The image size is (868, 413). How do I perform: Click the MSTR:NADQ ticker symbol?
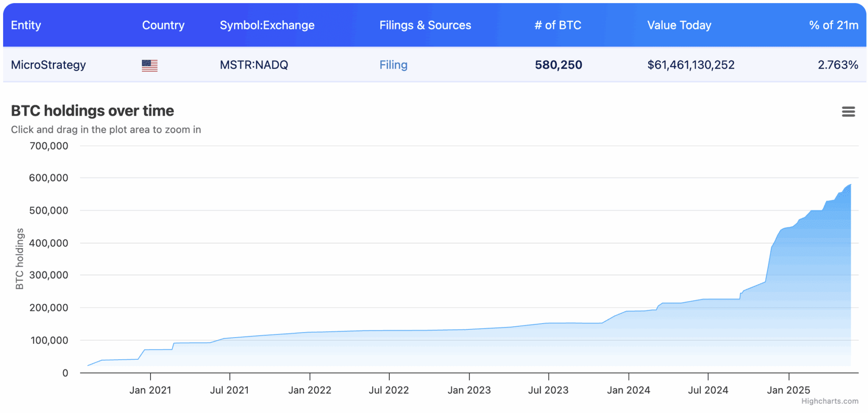pyautogui.click(x=254, y=65)
